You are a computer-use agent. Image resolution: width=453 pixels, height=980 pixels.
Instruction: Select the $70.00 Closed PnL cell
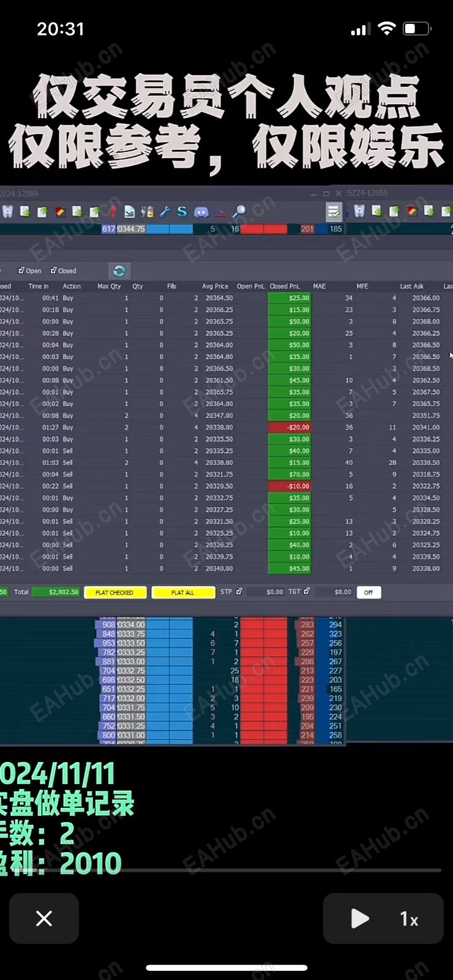coord(289,474)
